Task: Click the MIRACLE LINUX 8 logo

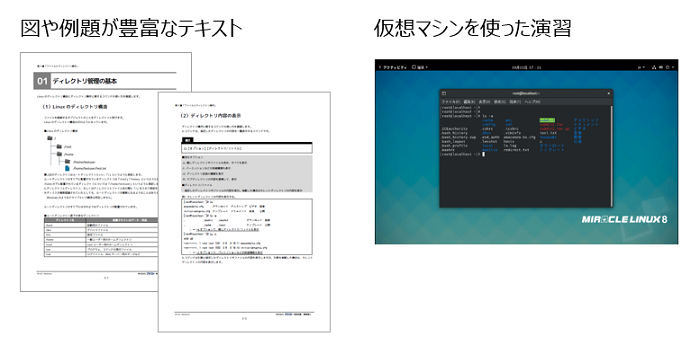Action: [625, 219]
